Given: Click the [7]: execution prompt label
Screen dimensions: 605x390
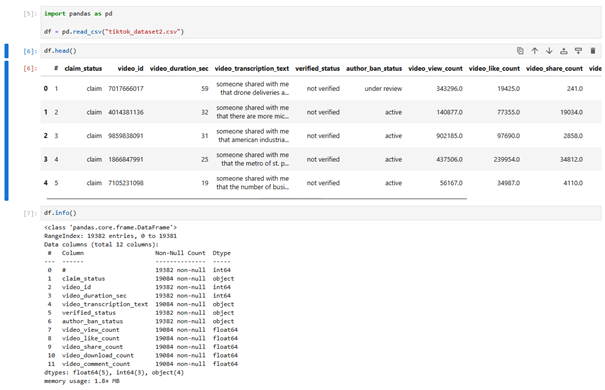Looking at the screenshot, I should pyautogui.click(x=30, y=213).
